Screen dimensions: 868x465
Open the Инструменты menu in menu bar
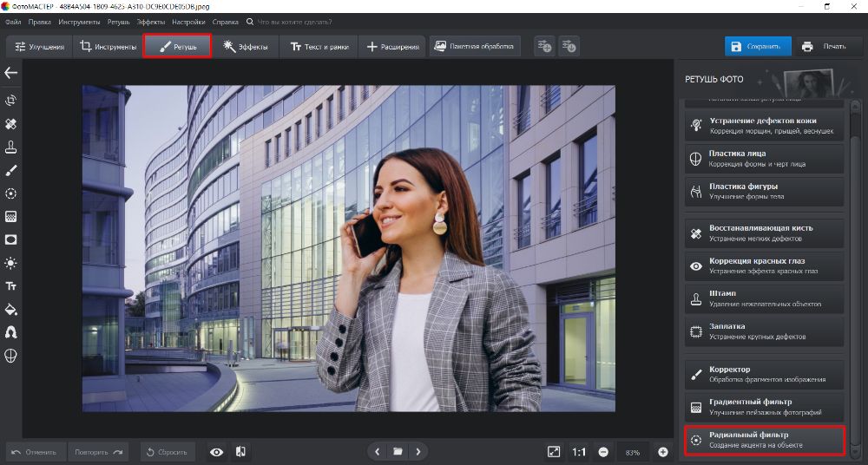tap(80, 21)
